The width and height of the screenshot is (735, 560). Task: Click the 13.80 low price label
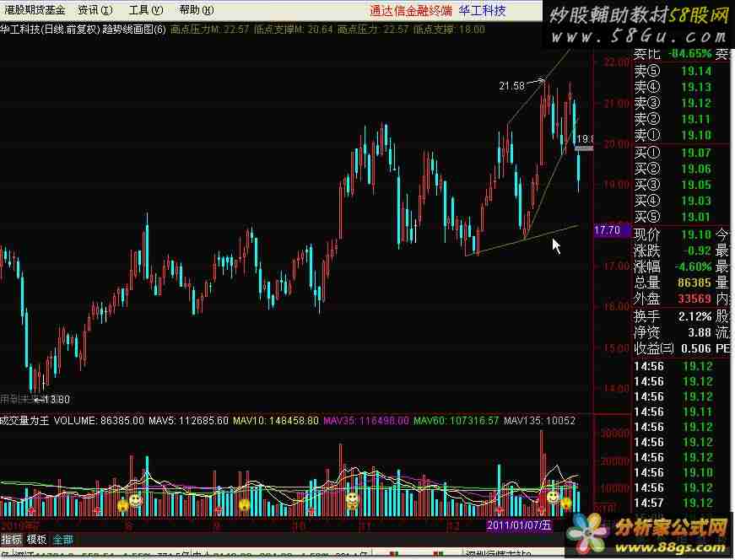[57, 400]
